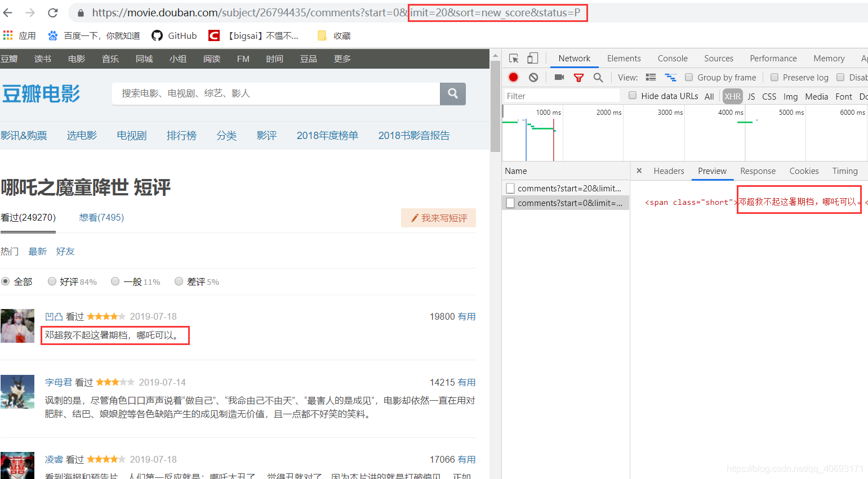Open network search magnifier icon

598,77
